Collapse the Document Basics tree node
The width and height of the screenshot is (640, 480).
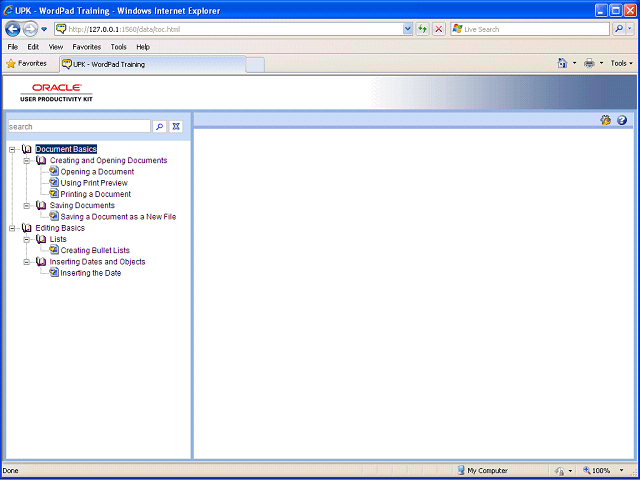[12, 149]
